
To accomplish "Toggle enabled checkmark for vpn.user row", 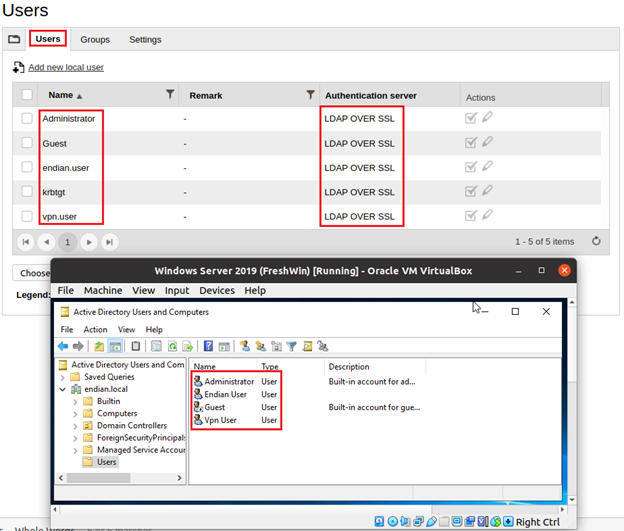I will [x=471, y=216].
